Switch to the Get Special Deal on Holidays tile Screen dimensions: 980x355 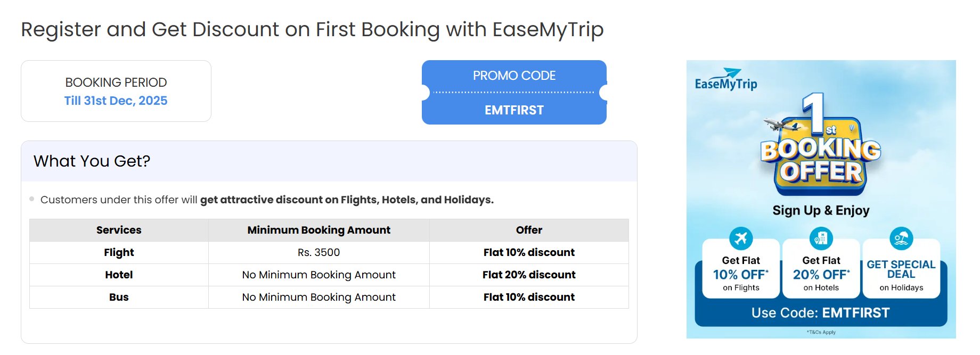click(901, 272)
